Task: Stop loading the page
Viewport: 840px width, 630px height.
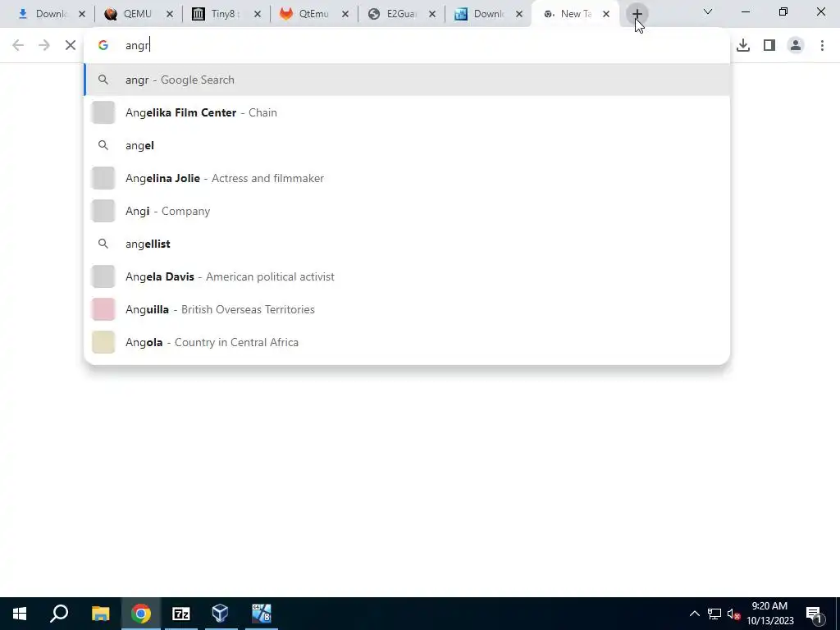Action: [71, 45]
